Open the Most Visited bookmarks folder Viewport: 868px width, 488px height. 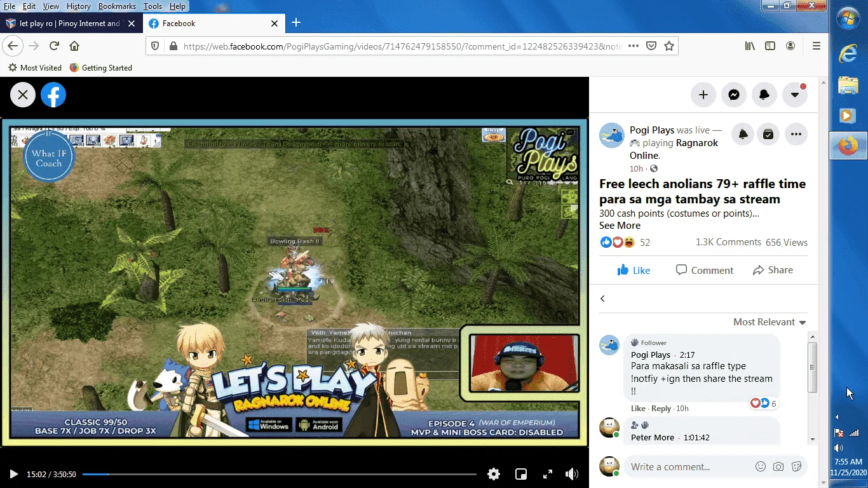(x=35, y=67)
